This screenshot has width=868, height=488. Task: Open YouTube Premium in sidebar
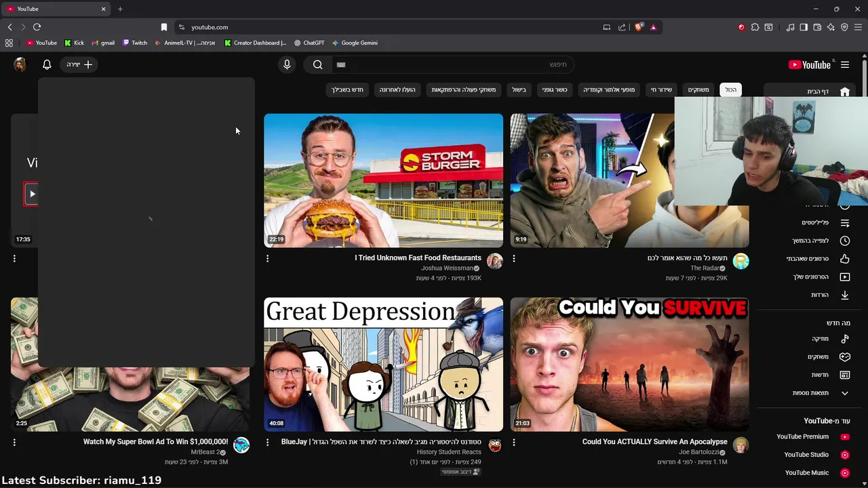pos(812,436)
